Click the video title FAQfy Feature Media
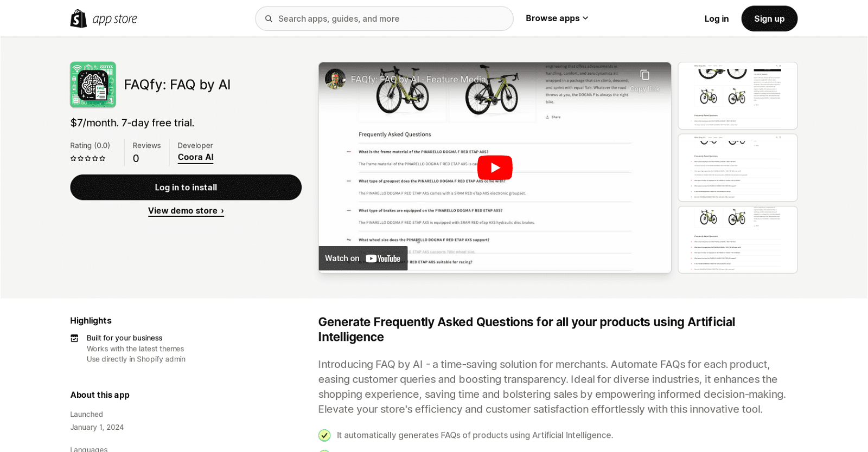 418,80
